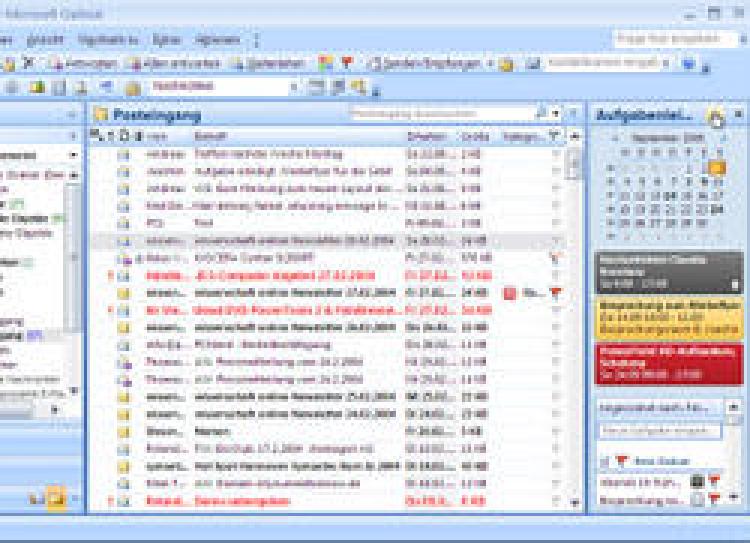Click red flag on newsletter 27.02 message
Image resolution: width=750 pixels, height=543 pixels.
point(556,293)
